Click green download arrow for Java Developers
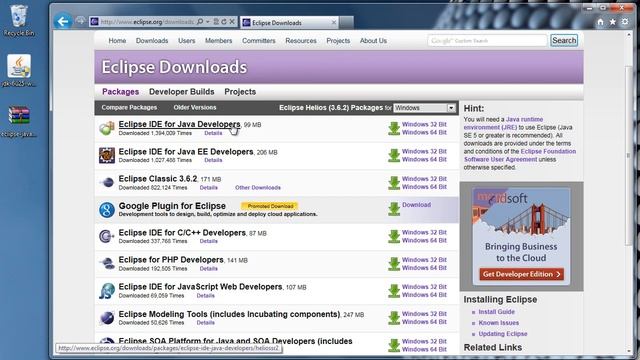The image size is (640, 360). 394,129
